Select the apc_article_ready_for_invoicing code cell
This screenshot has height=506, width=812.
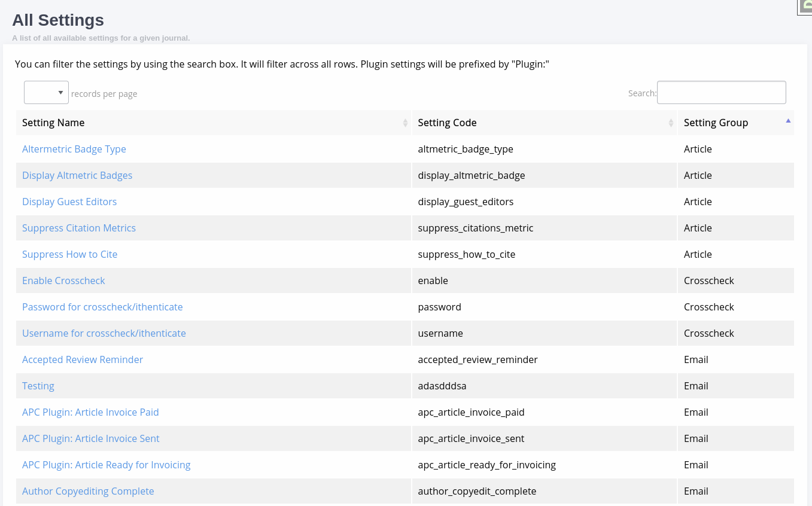click(x=545, y=465)
